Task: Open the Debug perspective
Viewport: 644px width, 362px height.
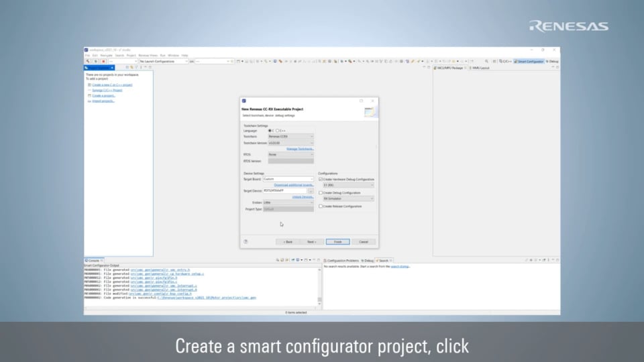Action: pos(552,61)
